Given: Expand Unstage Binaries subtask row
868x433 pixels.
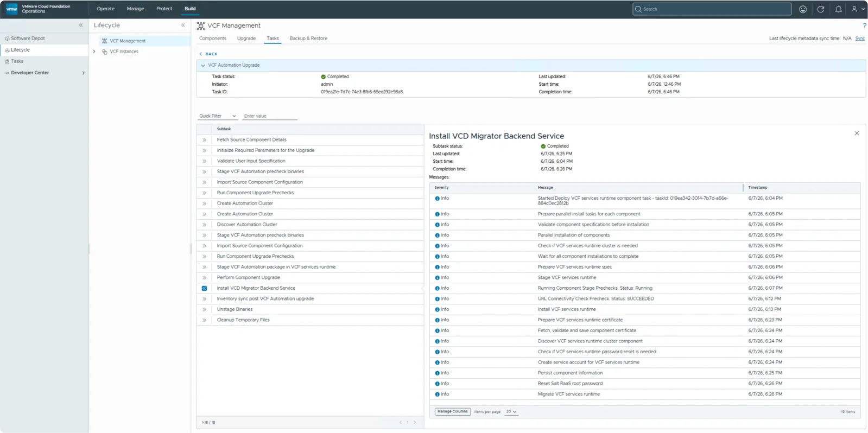Looking at the screenshot, I should tap(205, 309).
